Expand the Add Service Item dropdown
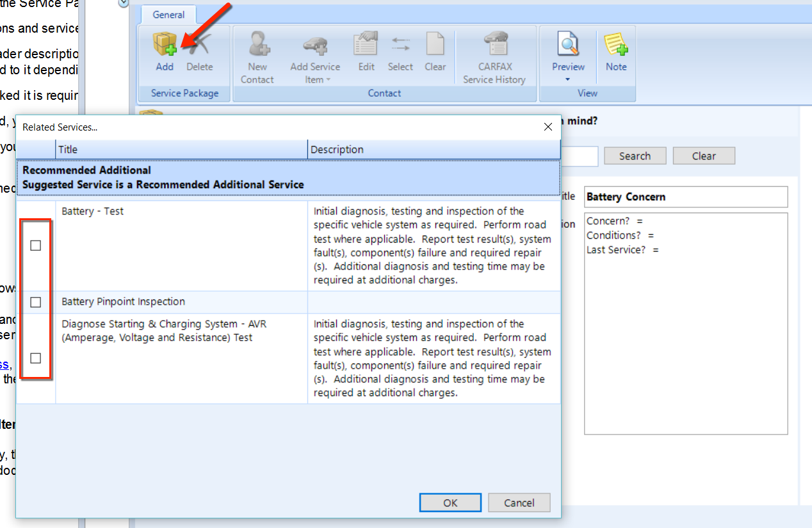 [328, 80]
